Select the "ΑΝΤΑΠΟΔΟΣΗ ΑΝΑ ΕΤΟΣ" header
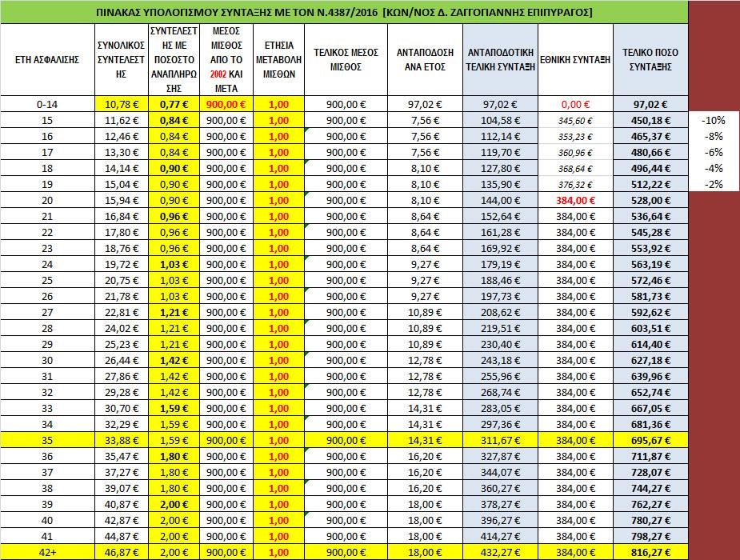 425,59
